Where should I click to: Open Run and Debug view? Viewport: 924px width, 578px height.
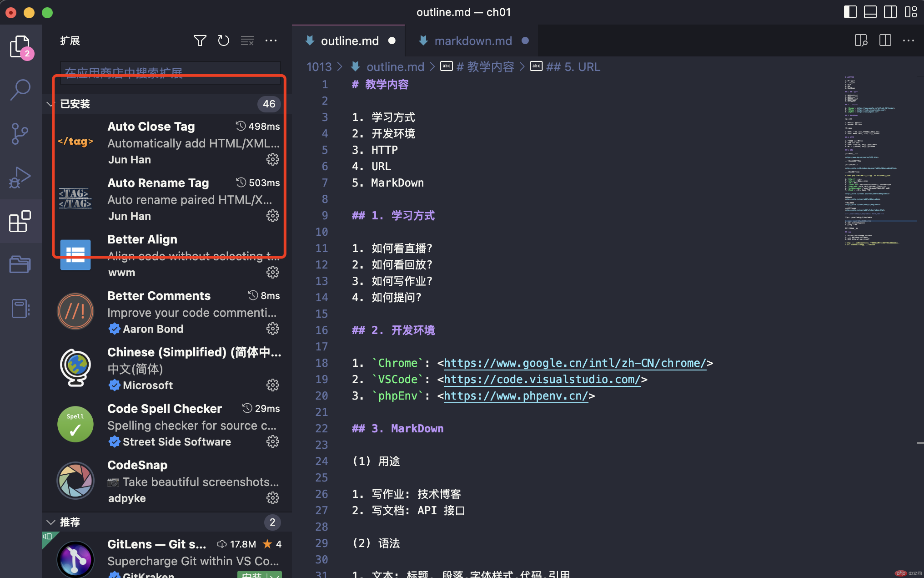[20, 177]
